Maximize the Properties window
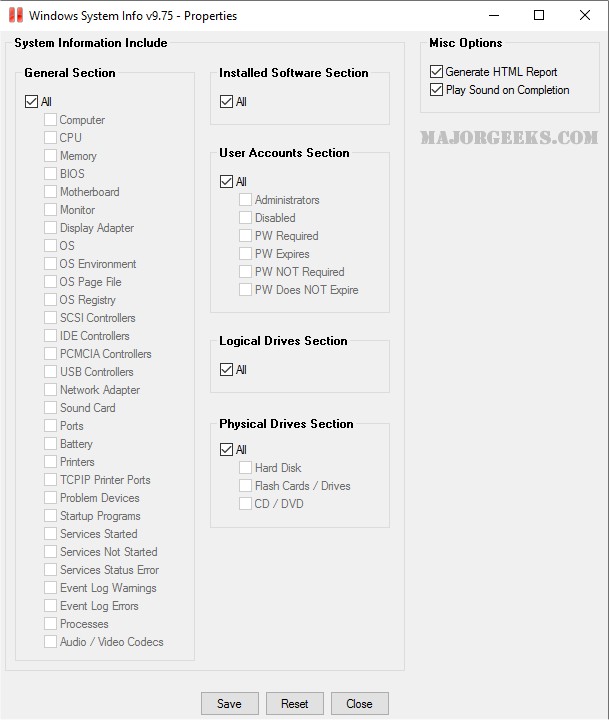This screenshot has height=720, width=609. coord(539,16)
